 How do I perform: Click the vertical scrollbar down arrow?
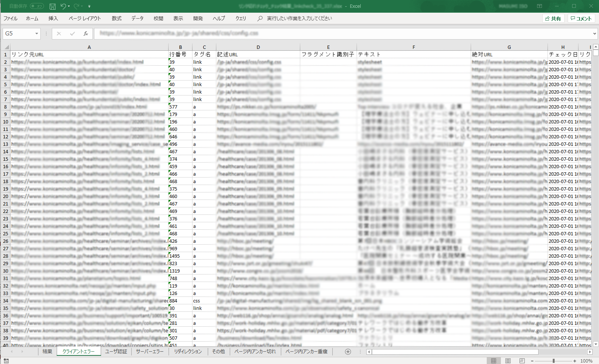click(596, 344)
